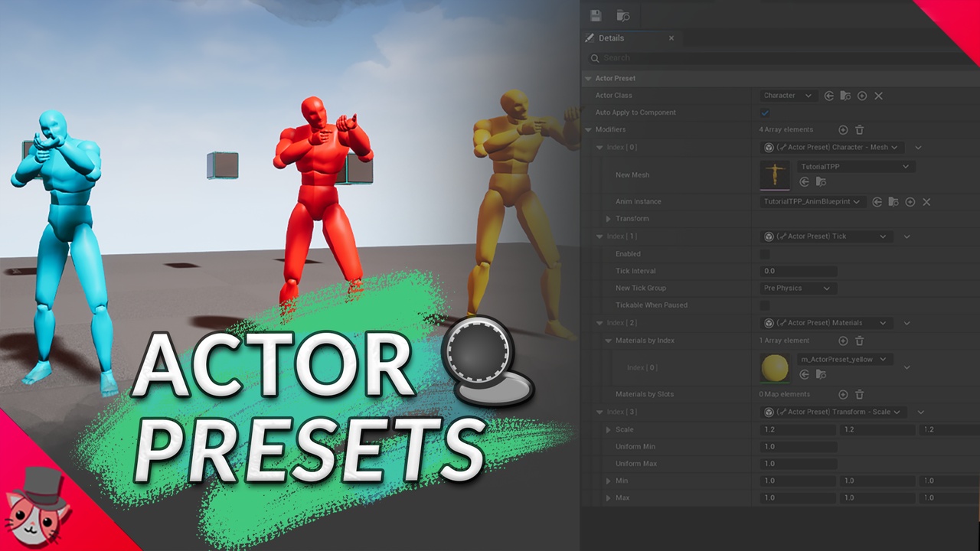
Task: Browse to New Mesh asset
Action: [821, 182]
